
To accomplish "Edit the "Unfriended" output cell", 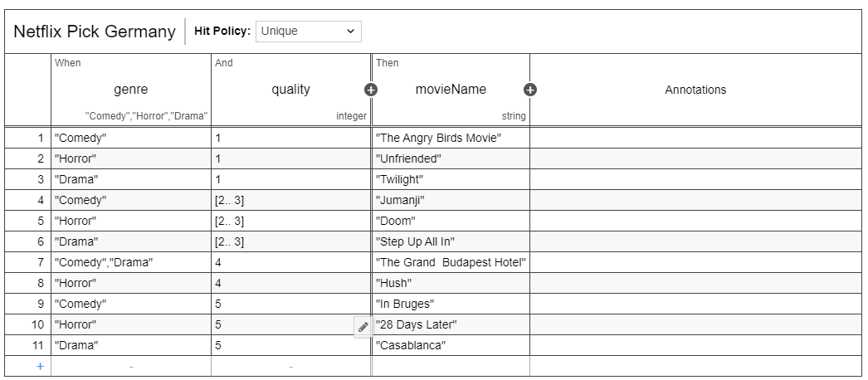I will tap(451, 158).
